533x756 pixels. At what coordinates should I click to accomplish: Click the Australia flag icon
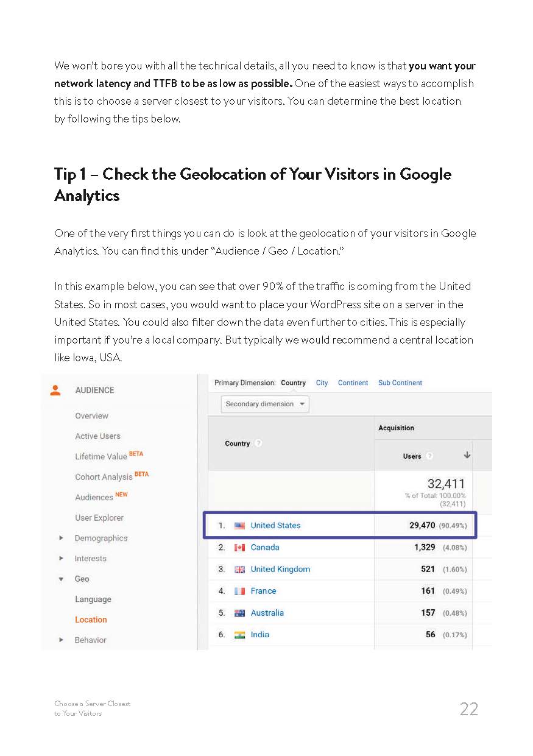(239, 613)
